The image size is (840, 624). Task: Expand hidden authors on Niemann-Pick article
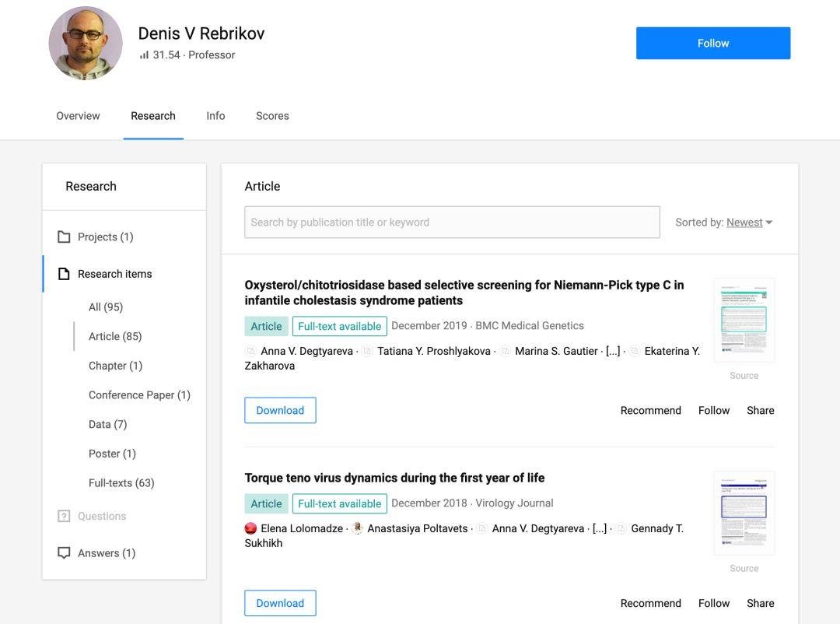click(x=613, y=352)
